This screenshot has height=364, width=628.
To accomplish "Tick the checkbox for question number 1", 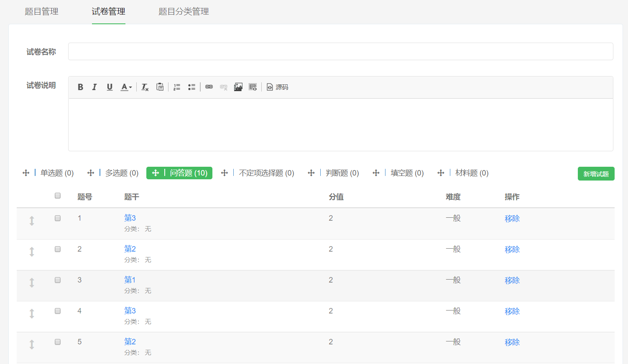I will pos(58,218).
